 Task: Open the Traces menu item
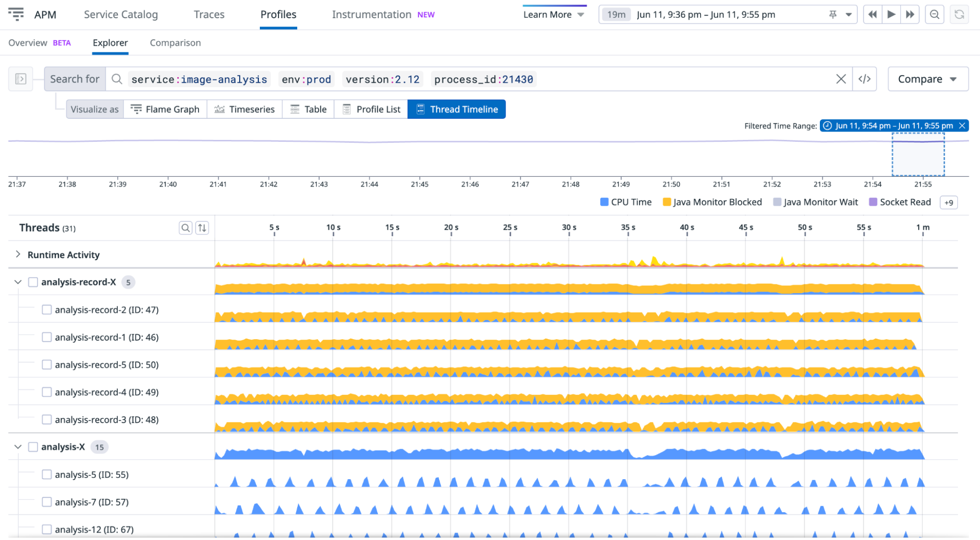point(209,14)
